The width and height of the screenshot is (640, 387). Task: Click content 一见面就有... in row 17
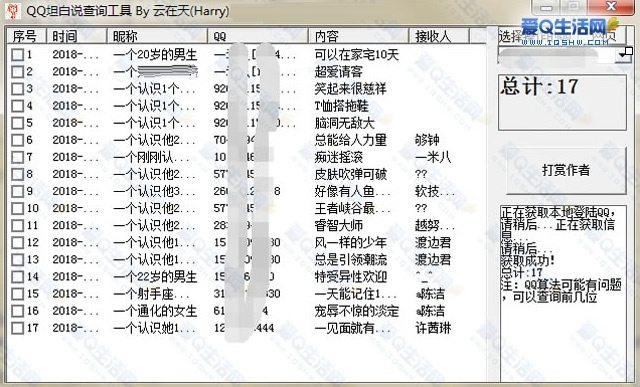coord(352,328)
